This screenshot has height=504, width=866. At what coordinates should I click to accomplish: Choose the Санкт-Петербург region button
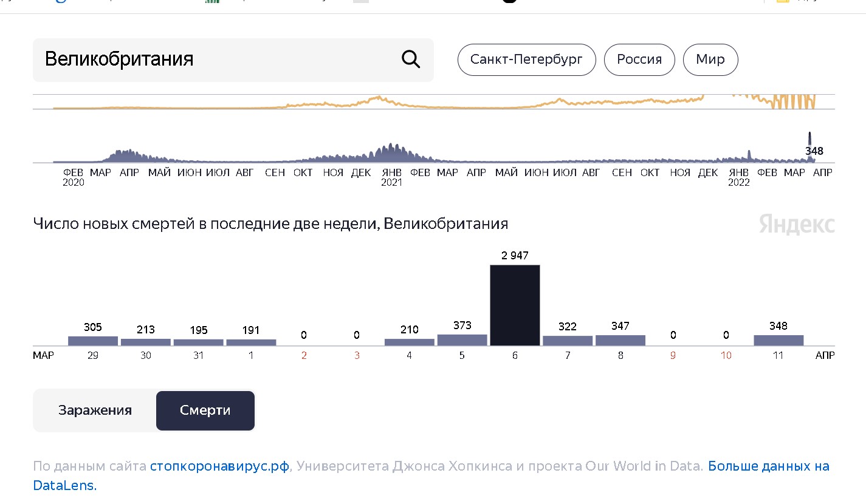tap(526, 60)
